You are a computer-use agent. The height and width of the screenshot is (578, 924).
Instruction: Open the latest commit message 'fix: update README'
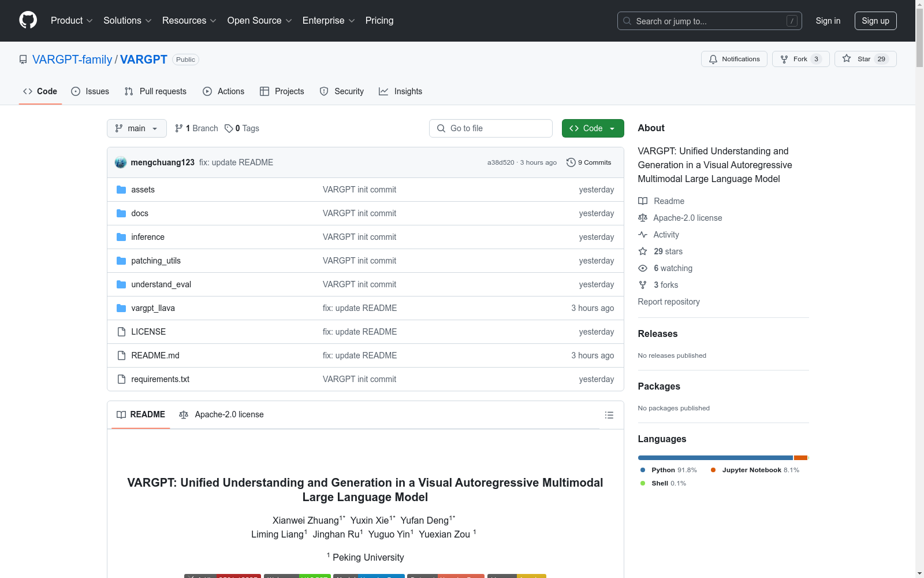click(236, 162)
